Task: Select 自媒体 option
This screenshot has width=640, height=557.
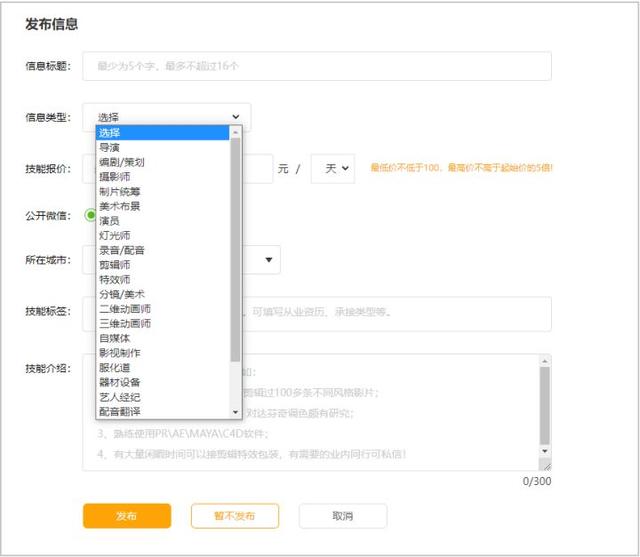Action: [162, 338]
